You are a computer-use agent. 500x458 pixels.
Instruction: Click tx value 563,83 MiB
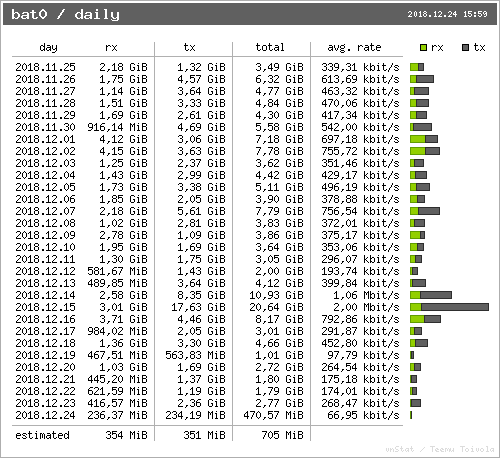[195, 355]
